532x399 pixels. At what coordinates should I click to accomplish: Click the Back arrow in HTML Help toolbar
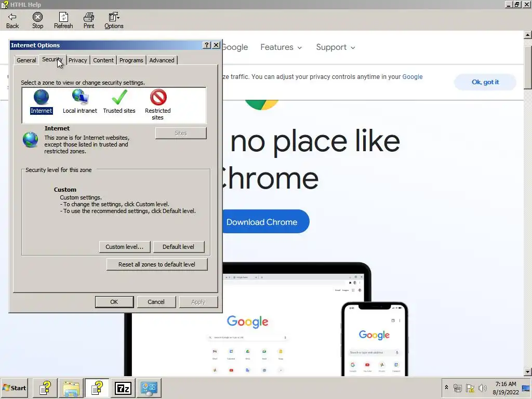[12, 20]
